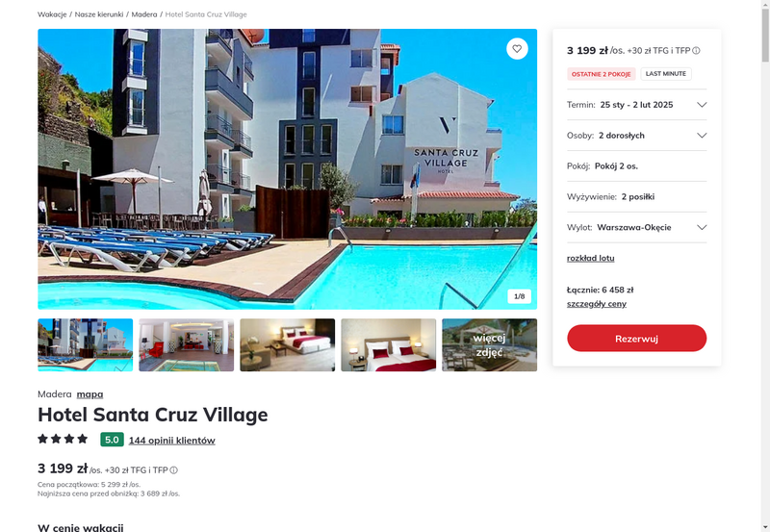Click info icon beside lower price line
The height and width of the screenshot is (532, 770).
174,470
